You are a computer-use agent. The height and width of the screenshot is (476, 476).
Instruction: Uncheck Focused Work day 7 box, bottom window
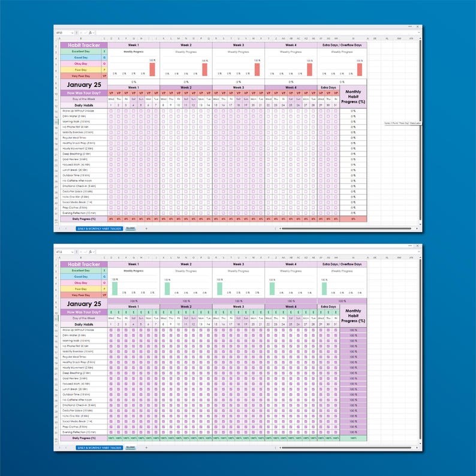click(x=156, y=384)
